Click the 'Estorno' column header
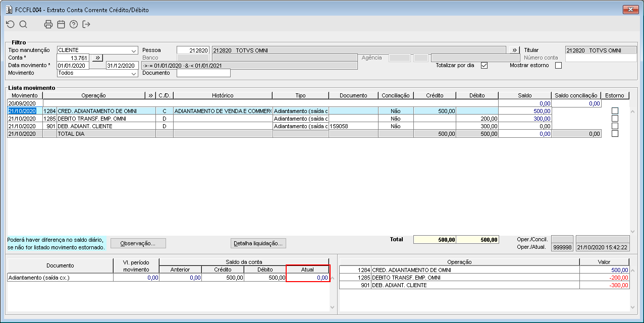The width and height of the screenshot is (644, 323). click(x=615, y=95)
